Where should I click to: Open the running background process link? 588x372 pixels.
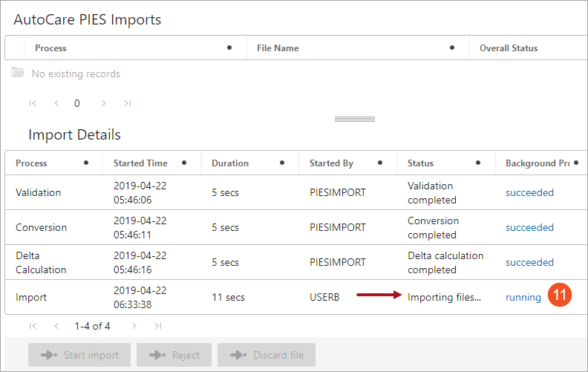click(x=523, y=297)
